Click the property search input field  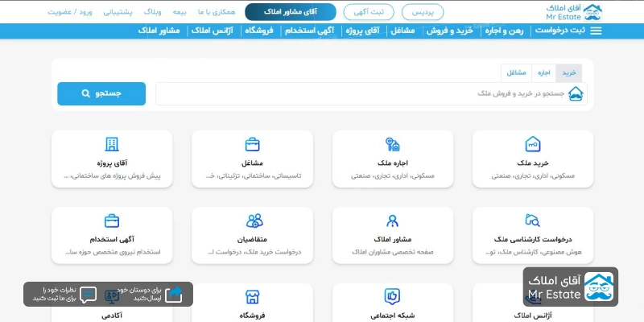[362, 94]
